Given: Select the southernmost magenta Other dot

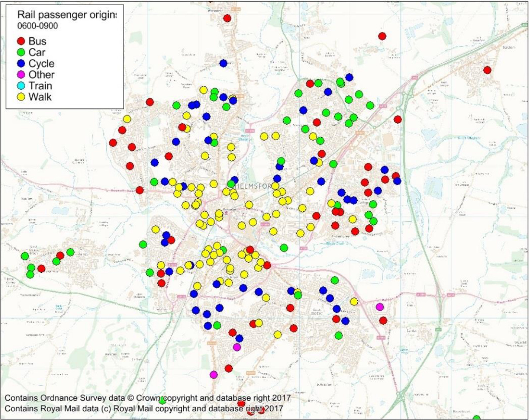Looking at the screenshot, I should click(214, 374).
